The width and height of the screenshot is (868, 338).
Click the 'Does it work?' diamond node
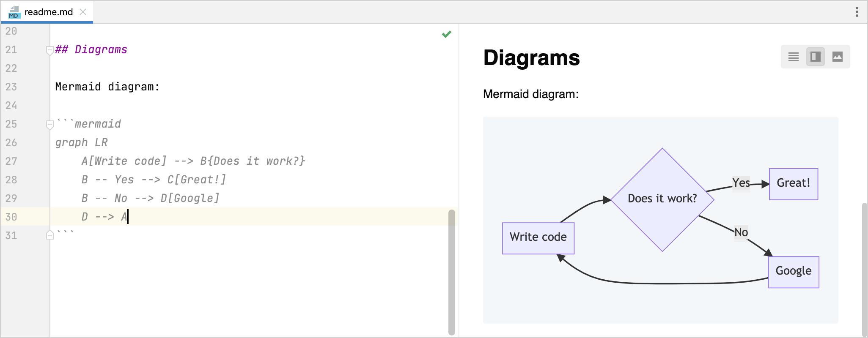click(662, 199)
